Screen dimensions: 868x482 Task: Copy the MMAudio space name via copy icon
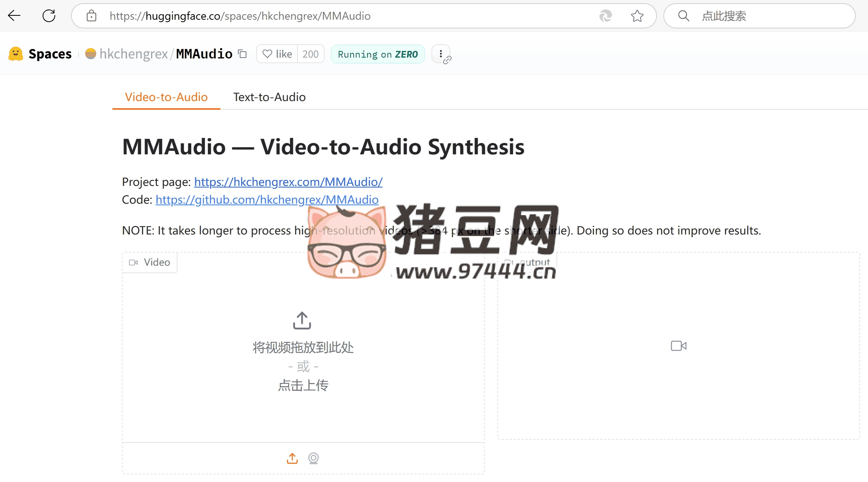pyautogui.click(x=242, y=54)
